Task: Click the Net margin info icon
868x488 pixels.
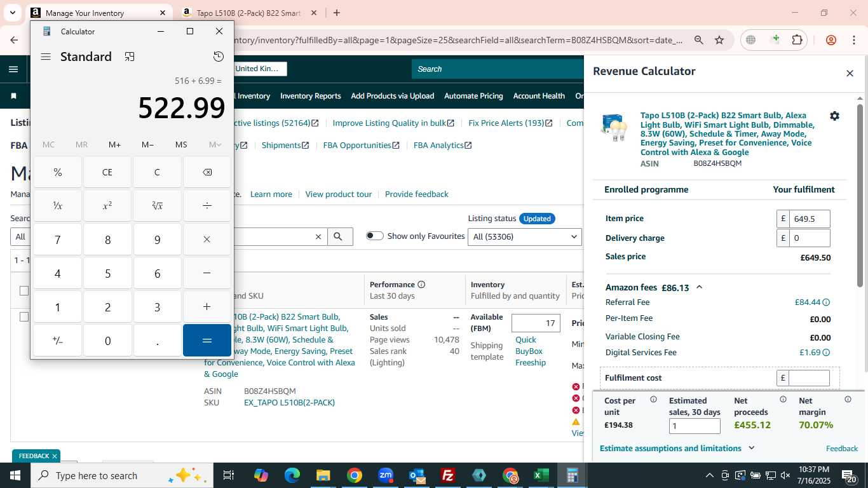Action: (848, 400)
